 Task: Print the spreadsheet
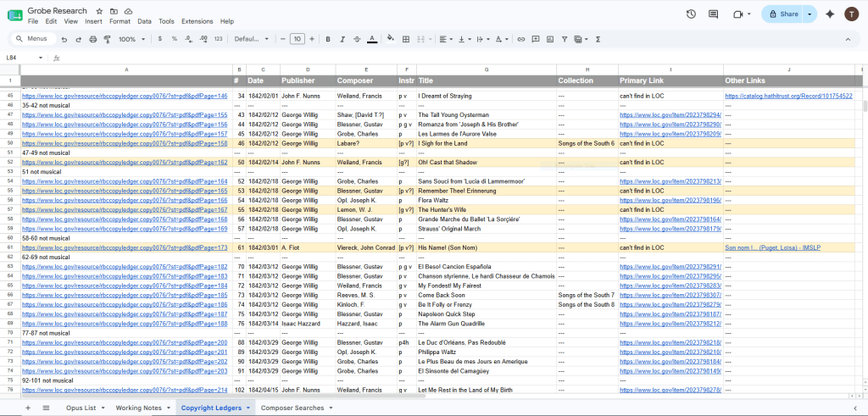click(x=93, y=39)
